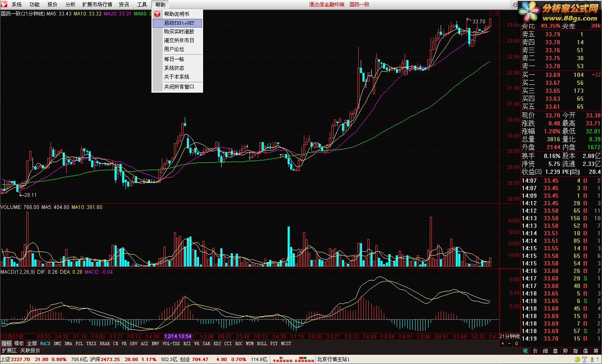
Task: Click the yellow upload icon in status bar
Action: point(577,359)
